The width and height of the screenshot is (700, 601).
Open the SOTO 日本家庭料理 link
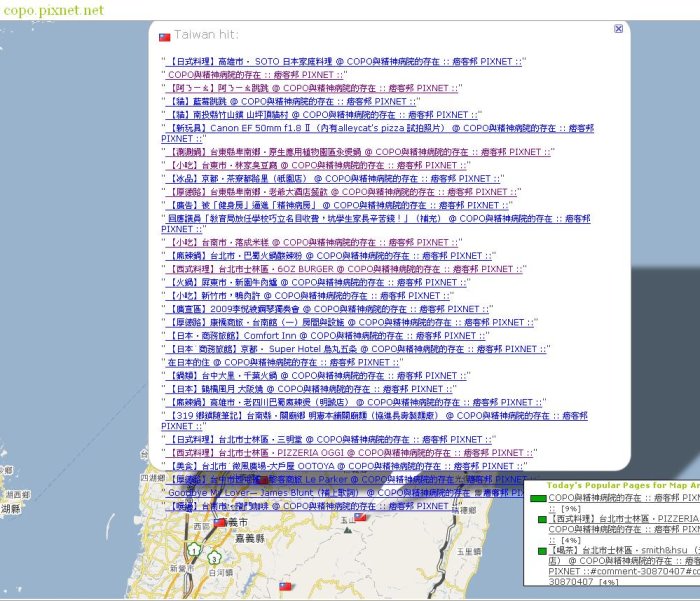click(x=344, y=61)
